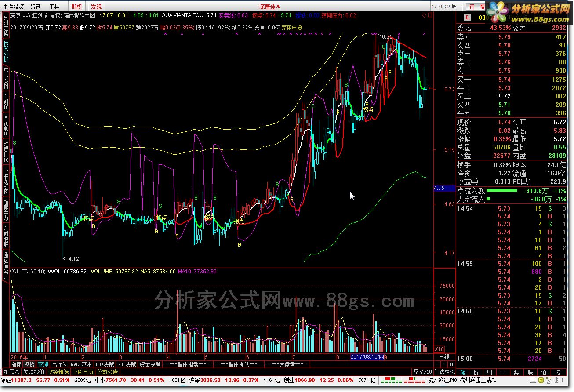Click the 图文F10 button
Screen dimensions: 574x392
422,372
